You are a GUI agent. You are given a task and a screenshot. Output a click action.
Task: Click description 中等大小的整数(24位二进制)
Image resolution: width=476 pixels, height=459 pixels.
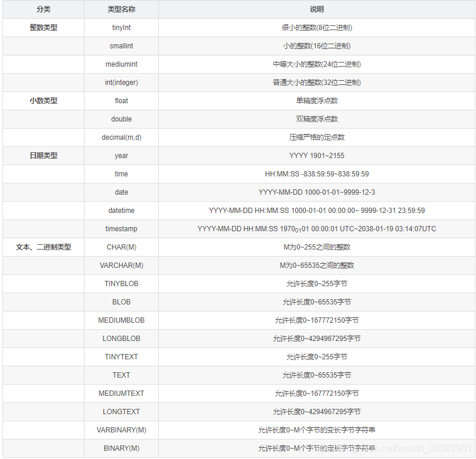click(x=317, y=64)
